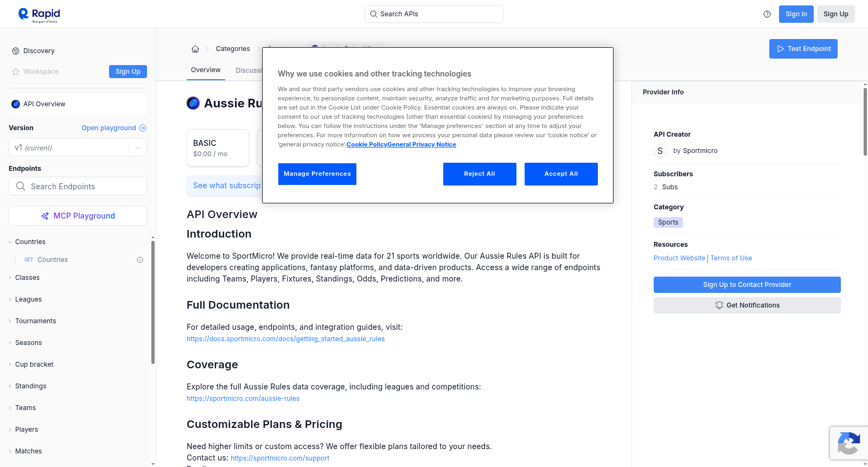Open the MCP Playground button

(x=78, y=216)
